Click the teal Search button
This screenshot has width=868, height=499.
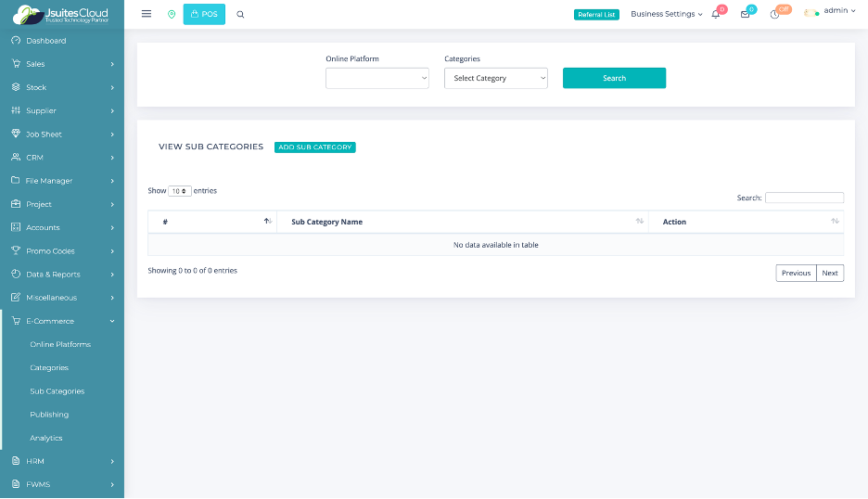coord(614,79)
